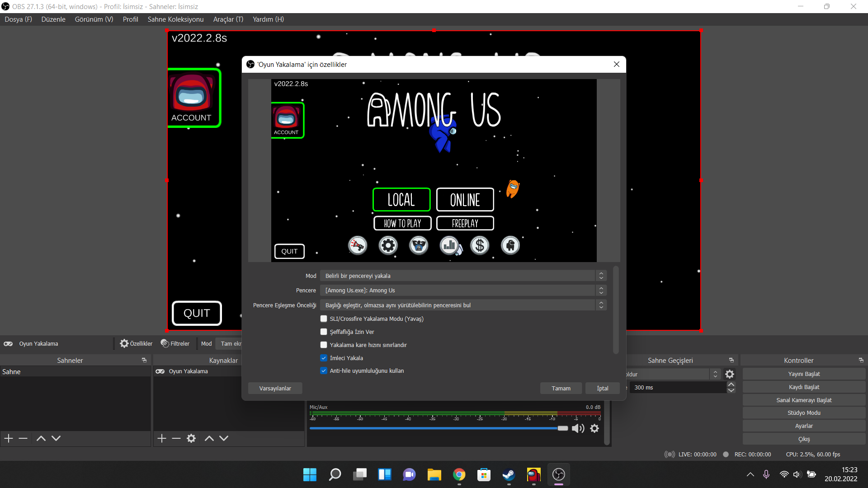This screenshot has width=868, height=488.
Task: Add a new source with plus icon
Action: pyautogui.click(x=162, y=438)
